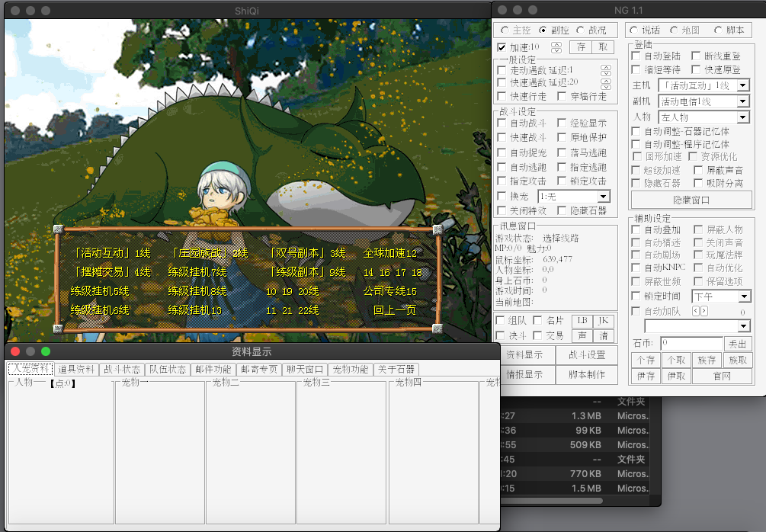766x532 pixels.
Task: Uncheck the 加速:10 checkbox
Action: click(x=502, y=47)
